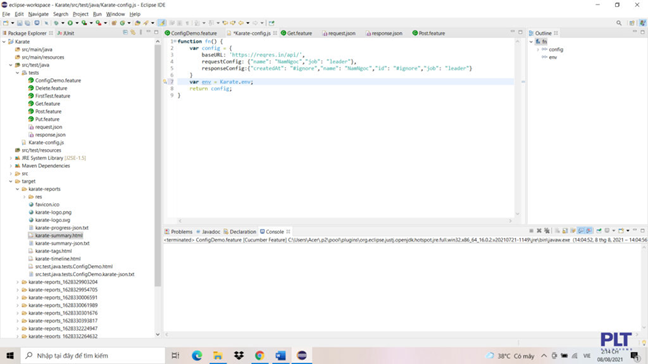
Task: Switch to the JUnit view tab
Action: click(66, 33)
